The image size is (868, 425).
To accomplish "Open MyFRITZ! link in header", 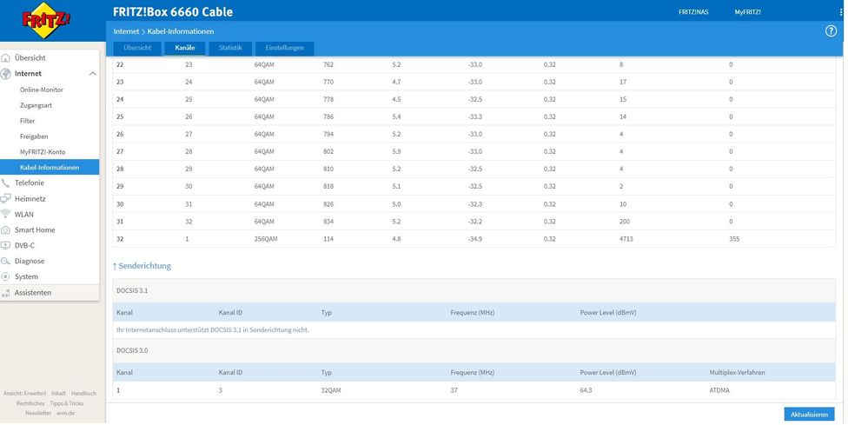I will pos(747,12).
